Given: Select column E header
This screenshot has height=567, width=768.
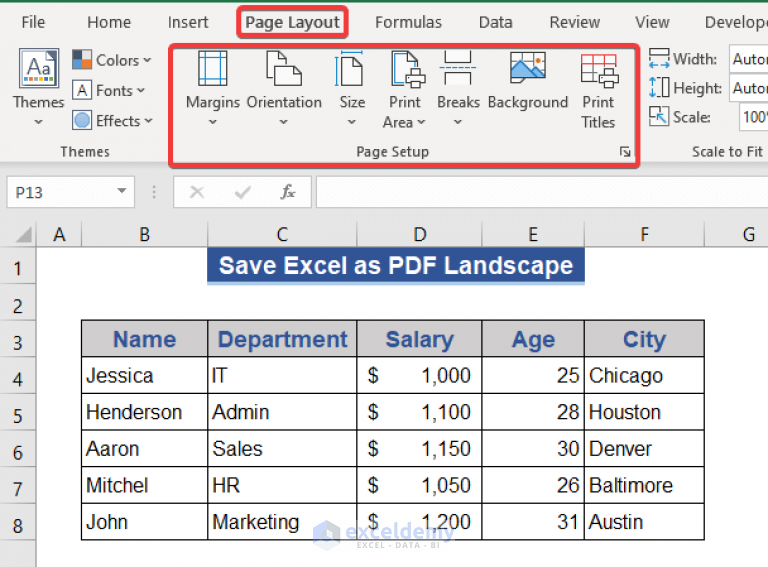Looking at the screenshot, I should (533, 235).
